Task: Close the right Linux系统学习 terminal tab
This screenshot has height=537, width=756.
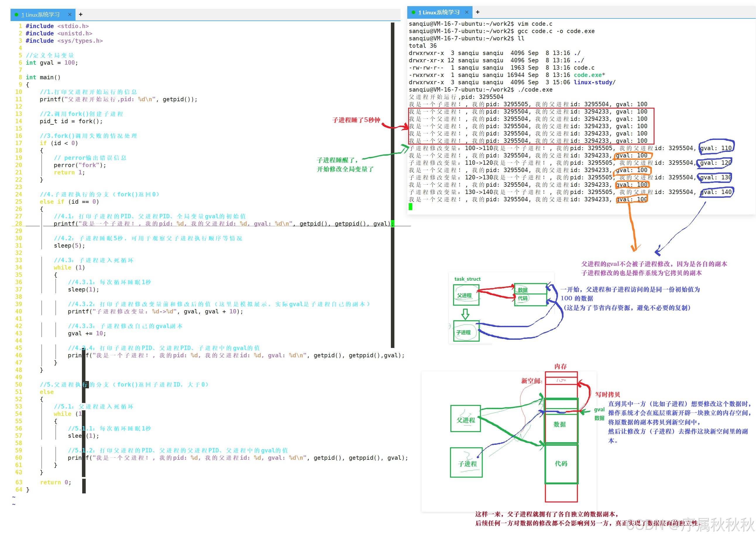Action: 466,12
